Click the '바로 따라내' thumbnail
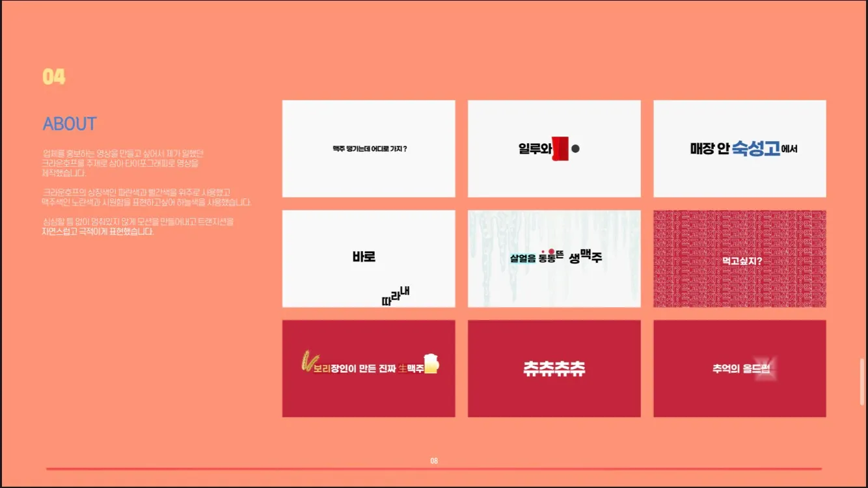Viewport: 868px width, 488px height. pyautogui.click(x=368, y=259)
